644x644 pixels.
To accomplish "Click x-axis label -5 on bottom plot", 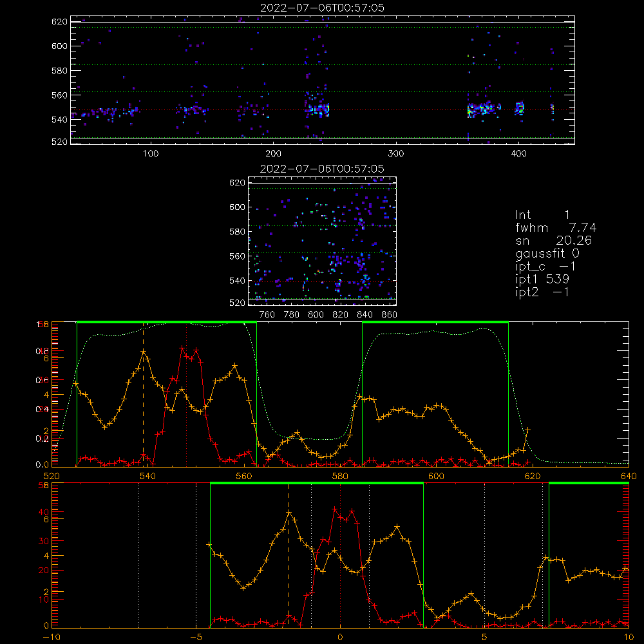I will point(196,637).
